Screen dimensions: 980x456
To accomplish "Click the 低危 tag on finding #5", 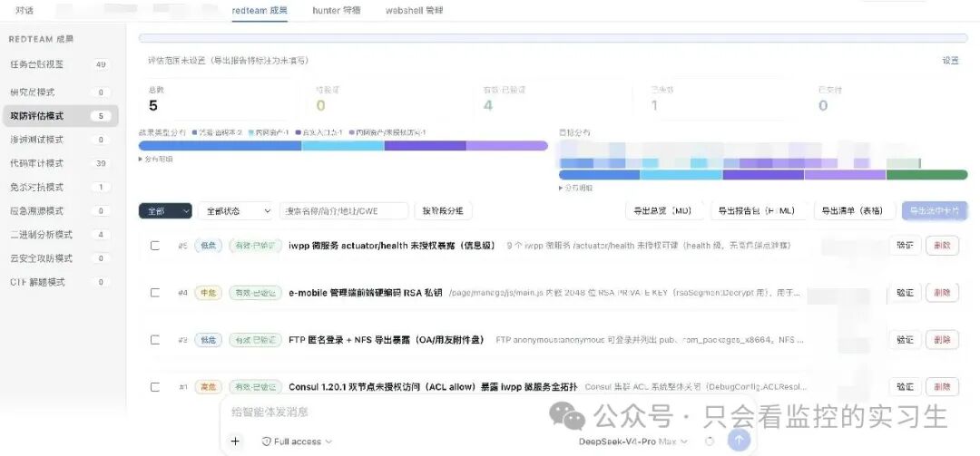I will [208, 246].
